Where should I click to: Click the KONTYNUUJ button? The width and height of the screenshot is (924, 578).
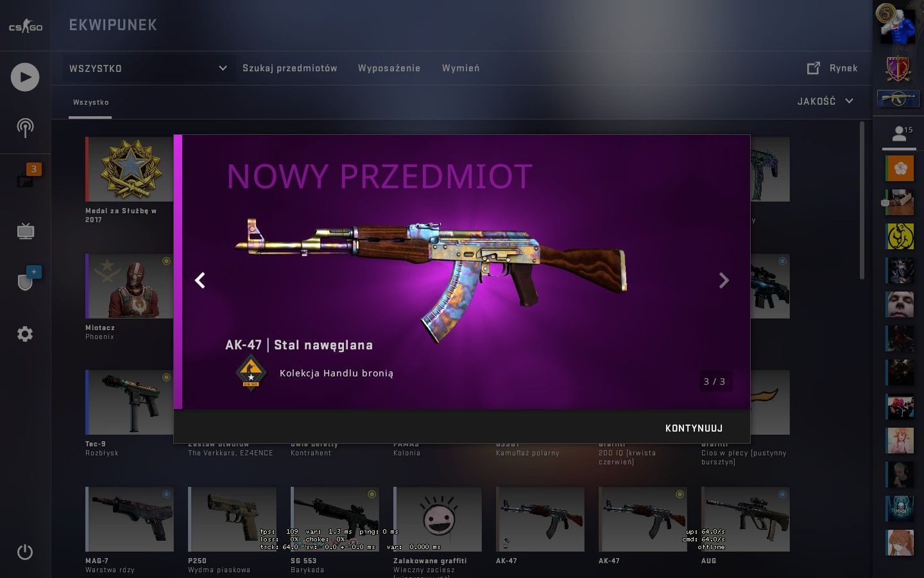[694, 428]
